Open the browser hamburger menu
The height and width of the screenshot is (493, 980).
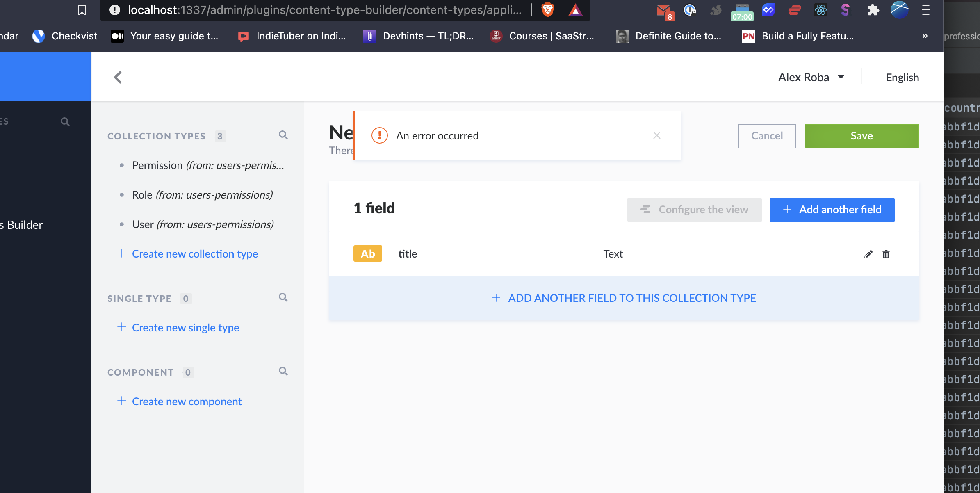point(926,10)
